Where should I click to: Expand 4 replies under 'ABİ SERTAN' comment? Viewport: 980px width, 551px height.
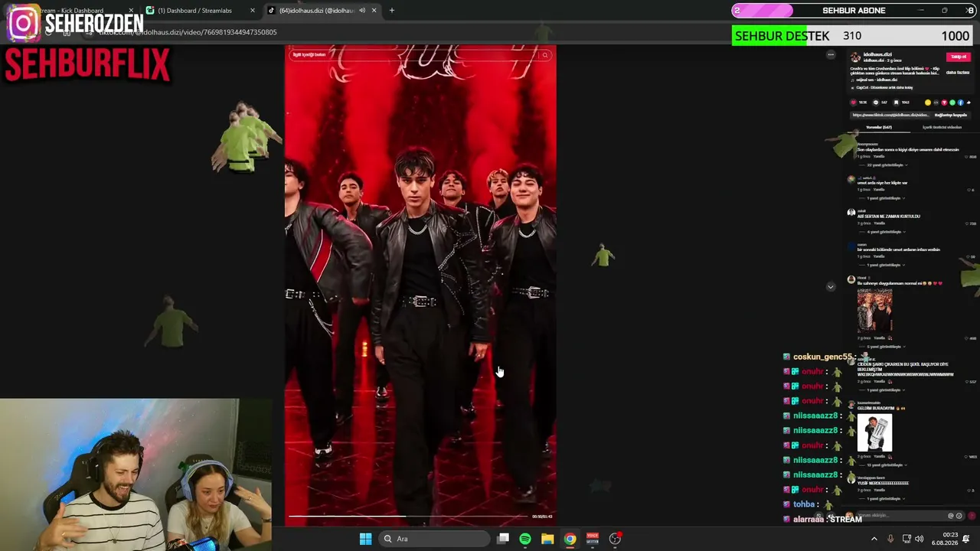[x=884, y=232]
